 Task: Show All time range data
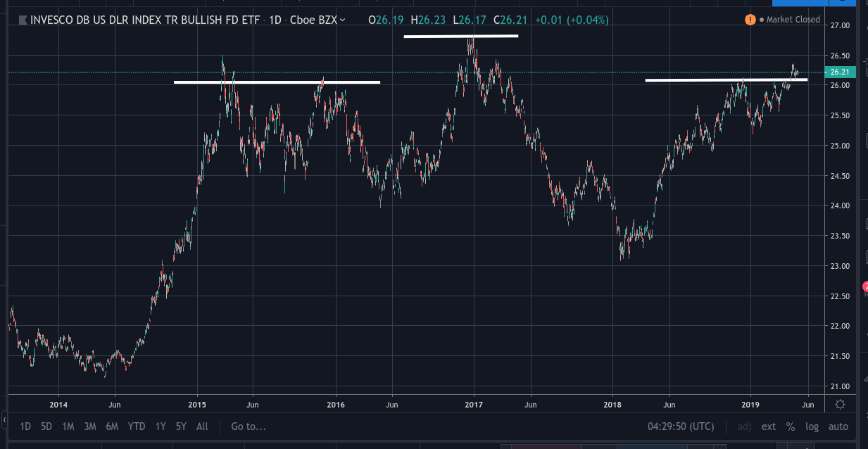(202, 426)
